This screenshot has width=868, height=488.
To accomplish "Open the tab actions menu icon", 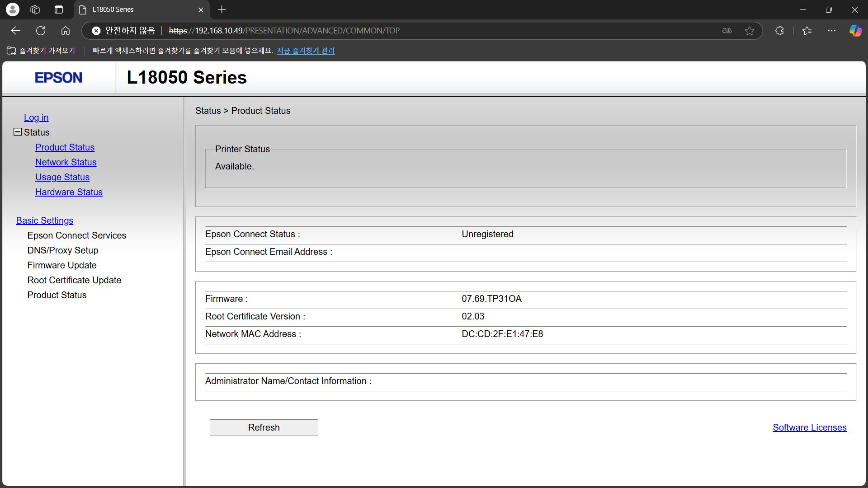I will tap(59, 9).
